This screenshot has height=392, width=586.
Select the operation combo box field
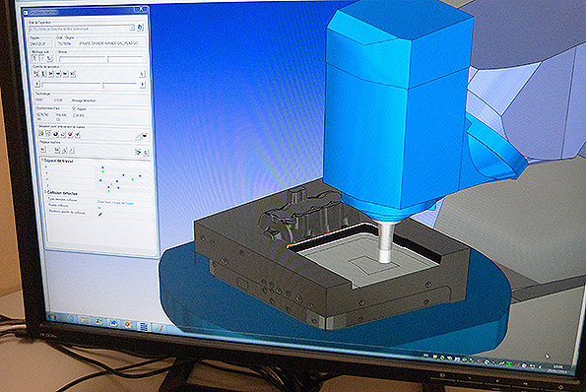coord(82,29)
